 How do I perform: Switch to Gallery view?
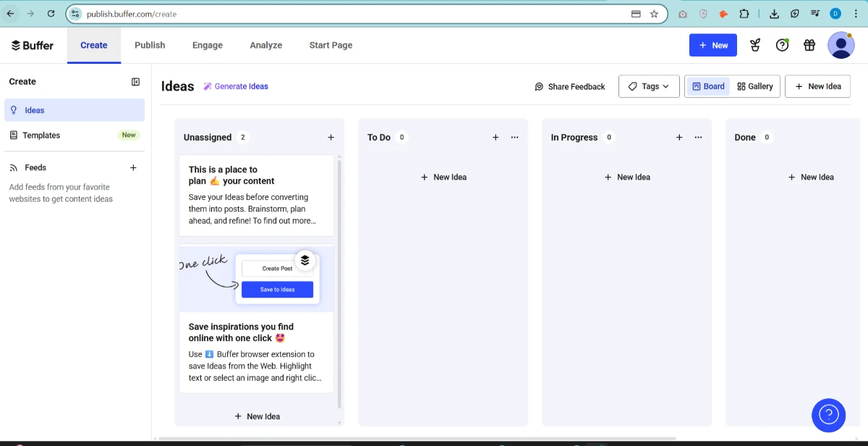[x=755, y=86]
